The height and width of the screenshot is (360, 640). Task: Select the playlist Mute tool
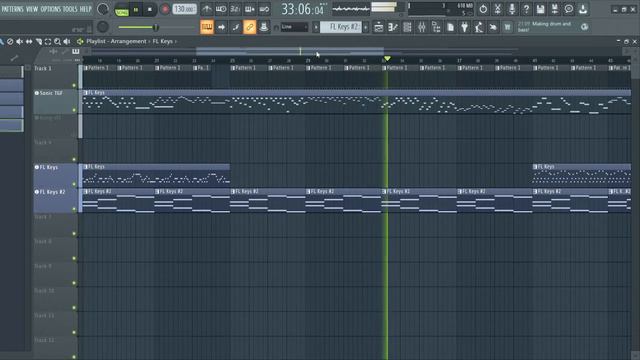[x=19, y=42]
